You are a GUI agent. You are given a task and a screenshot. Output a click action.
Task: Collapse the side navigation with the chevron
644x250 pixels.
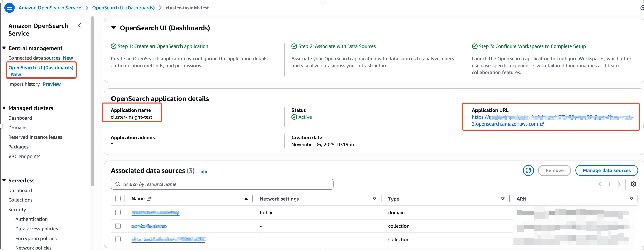pos(80,25)
